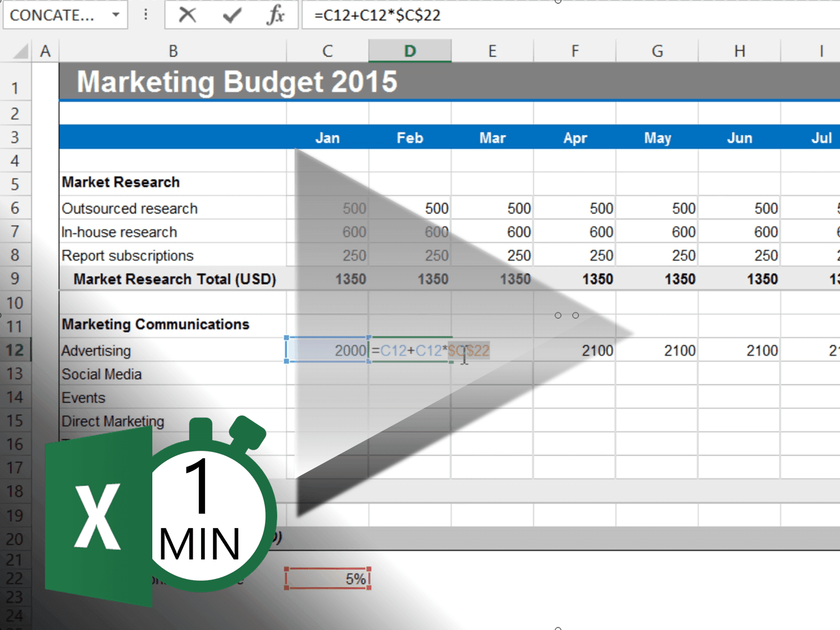Select Jun Outsourced research 500
Screen dimensions: 840x630
coord(739,208)
